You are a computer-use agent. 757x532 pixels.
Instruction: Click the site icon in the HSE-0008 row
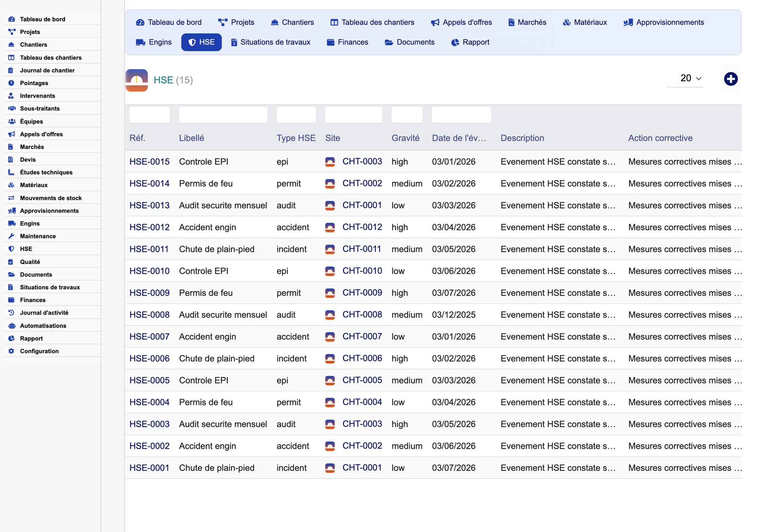[x=330, y=315]
